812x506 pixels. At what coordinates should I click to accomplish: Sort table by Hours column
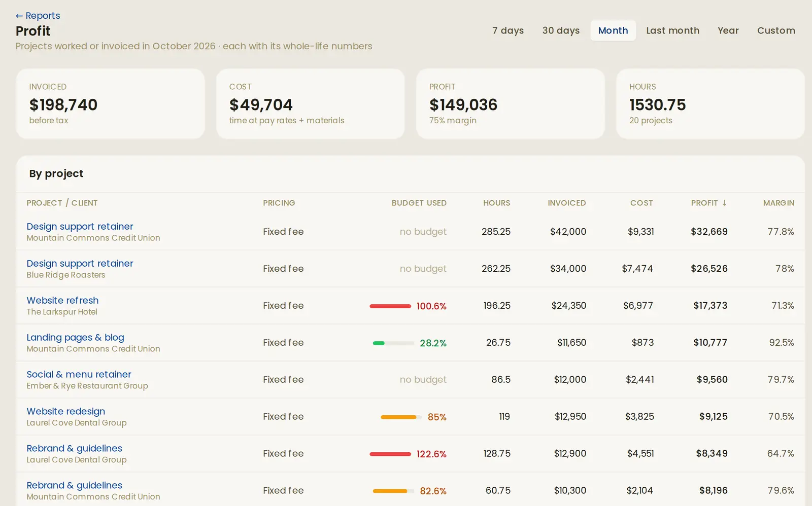[x=496, y=203]
